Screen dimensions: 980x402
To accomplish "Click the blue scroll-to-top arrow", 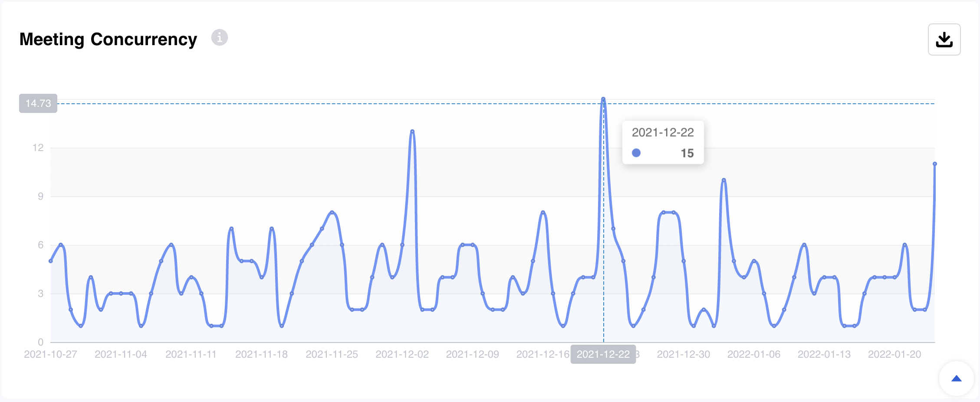I will (x=956, y=379).
